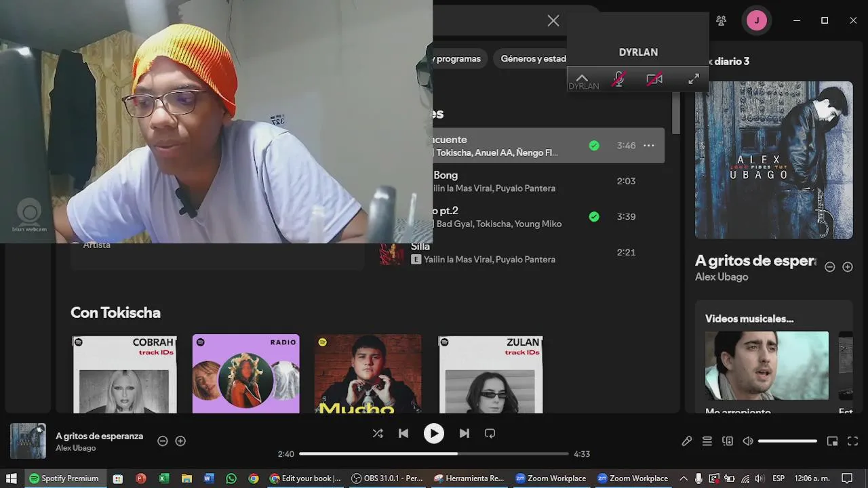The image size is (868, 488).
Task: Open the purple RADIO playlist card
Action: 246,373
